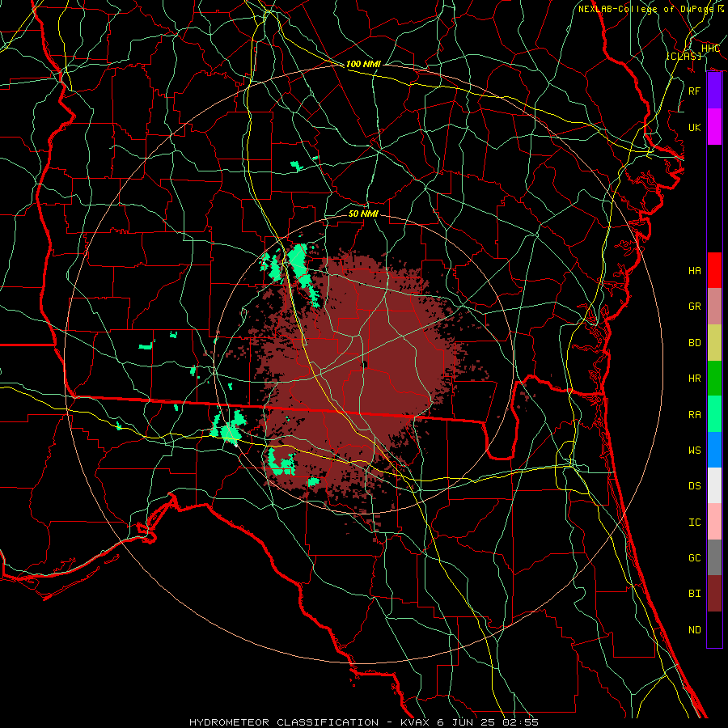Viewport: 728px width, 728px height.
Task: Click the 'WS' legend label
Action: [694, 450]
